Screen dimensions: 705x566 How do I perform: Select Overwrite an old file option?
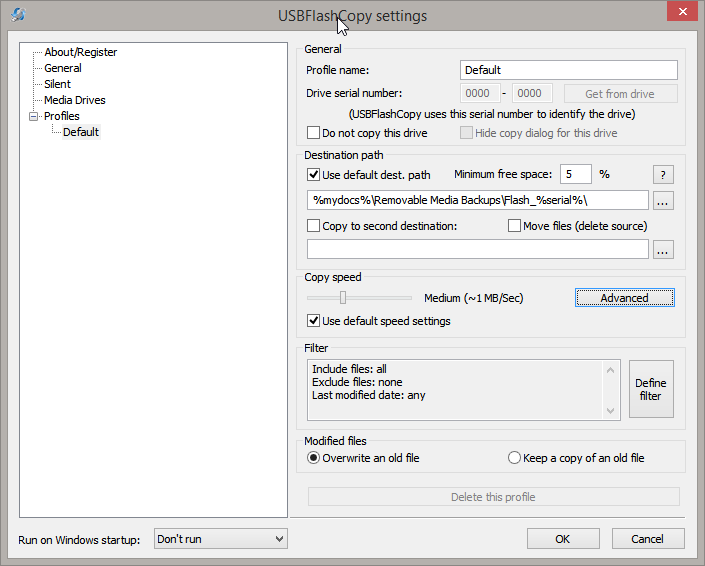(x=313, y=458)
